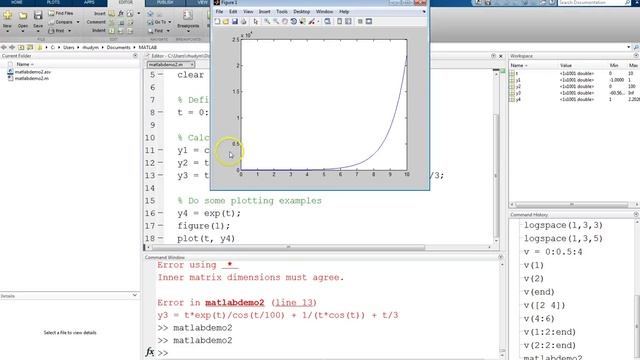640x360 pixels.
Task: Select the Pan hand tool in figure toolbar
Action: click(x=285, y=21)
